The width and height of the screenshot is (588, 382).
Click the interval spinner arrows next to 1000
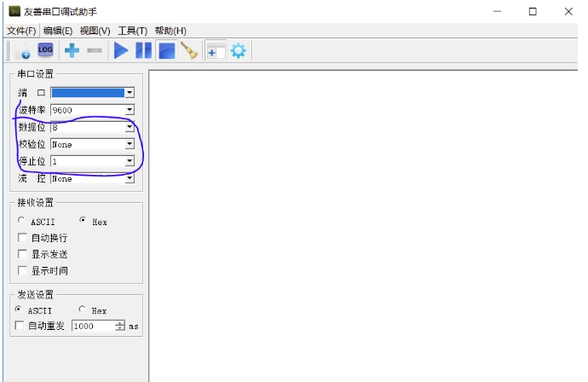[x=120, y=326]
